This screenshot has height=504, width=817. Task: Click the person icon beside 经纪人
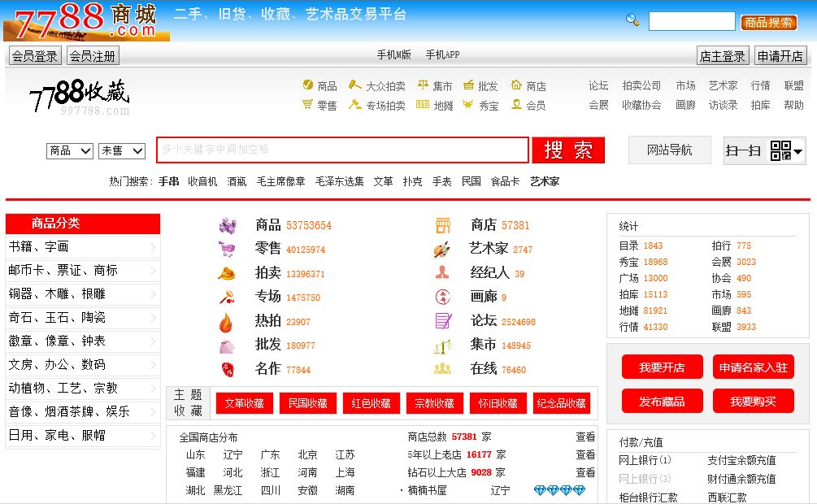pos(442,272)
